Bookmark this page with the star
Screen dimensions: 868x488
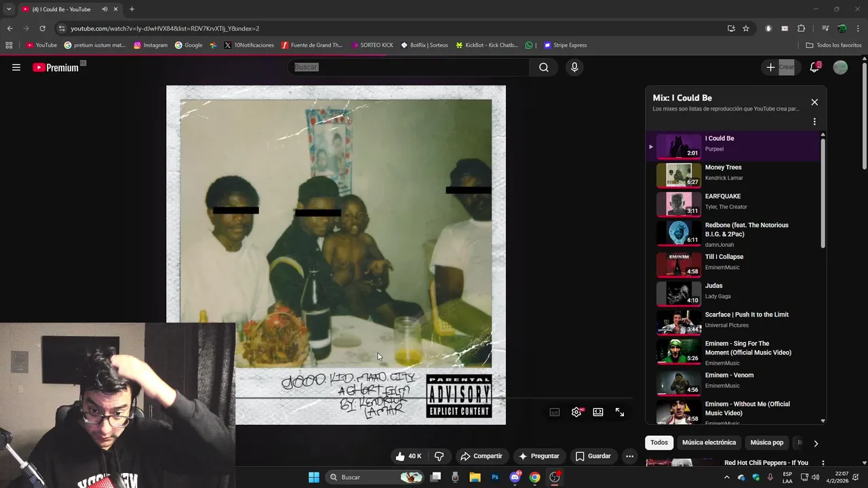[x=746, y=28]
